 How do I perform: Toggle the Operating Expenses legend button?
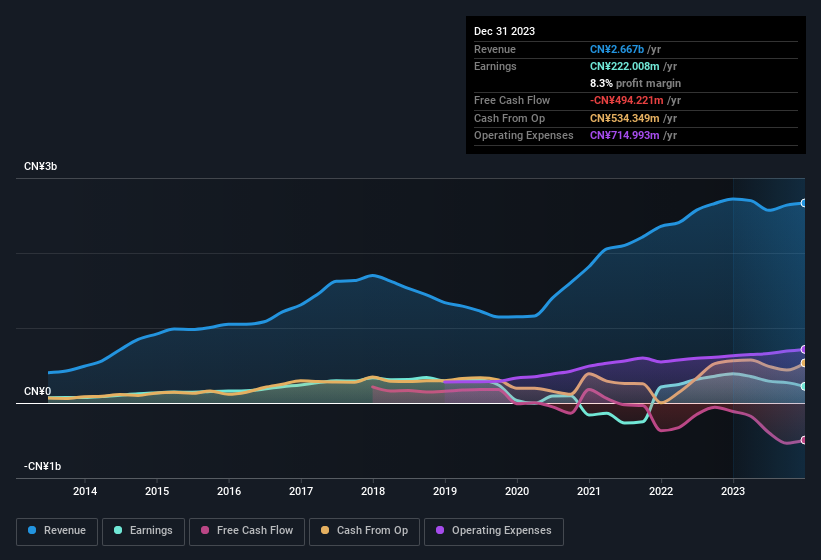(494, 532)
